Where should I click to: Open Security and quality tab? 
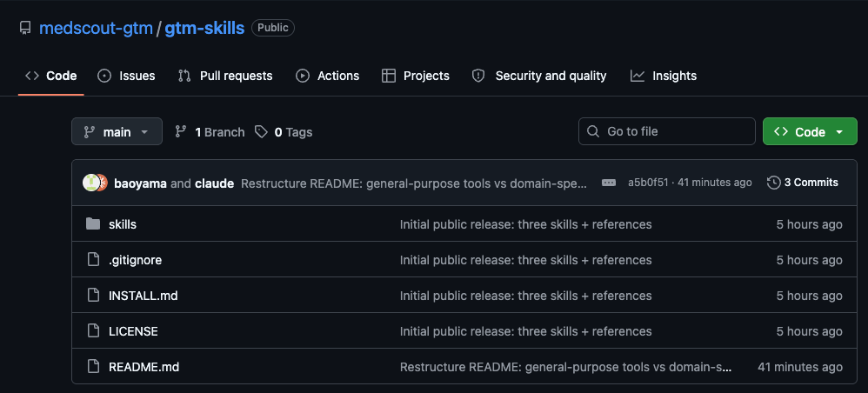(x=539, y=76)
